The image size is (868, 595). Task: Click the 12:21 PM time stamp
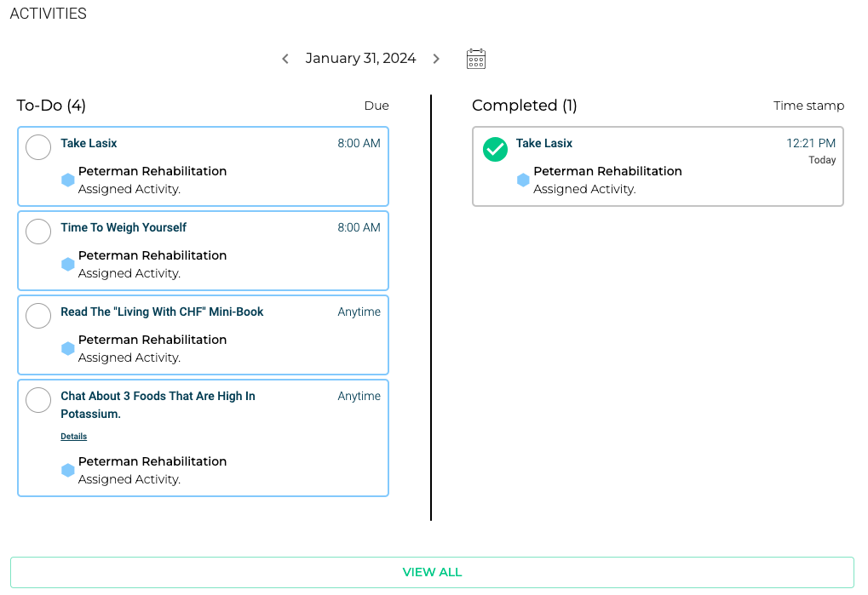coord(811,143)
